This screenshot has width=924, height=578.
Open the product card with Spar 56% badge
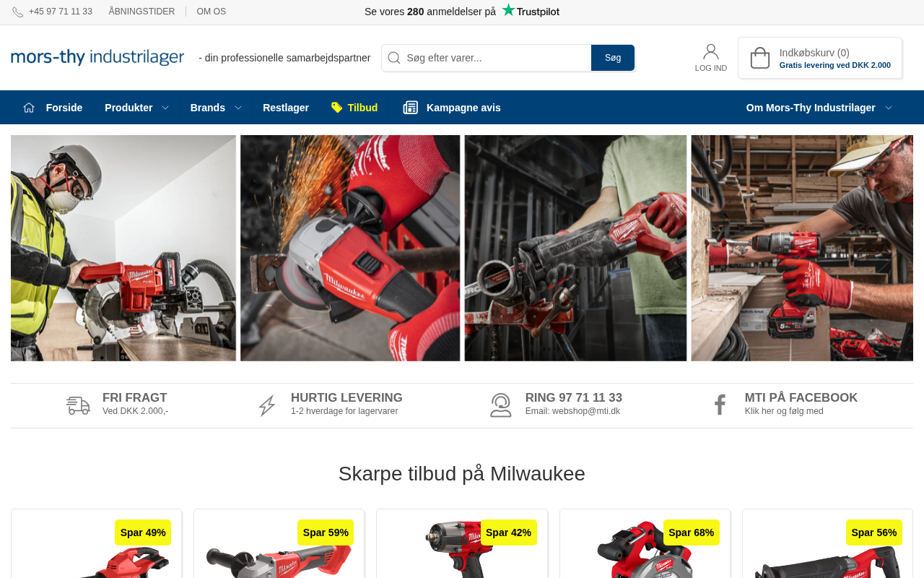(827, 543)
